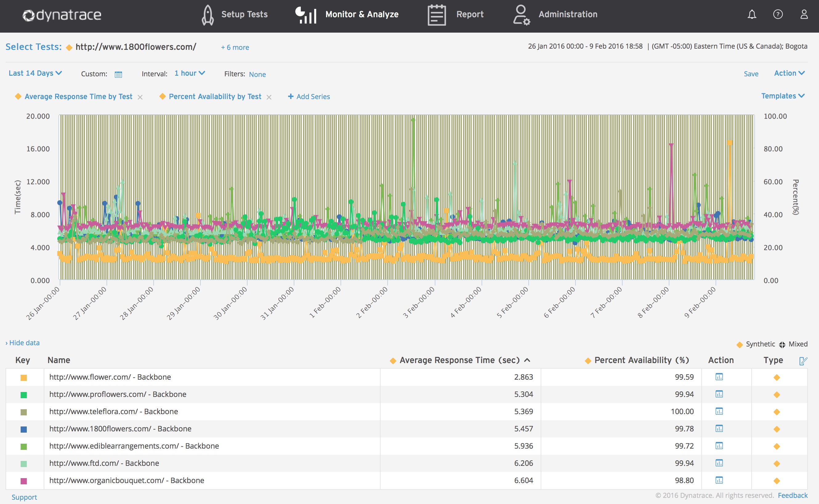Sort by Average Response Time column

460,360
